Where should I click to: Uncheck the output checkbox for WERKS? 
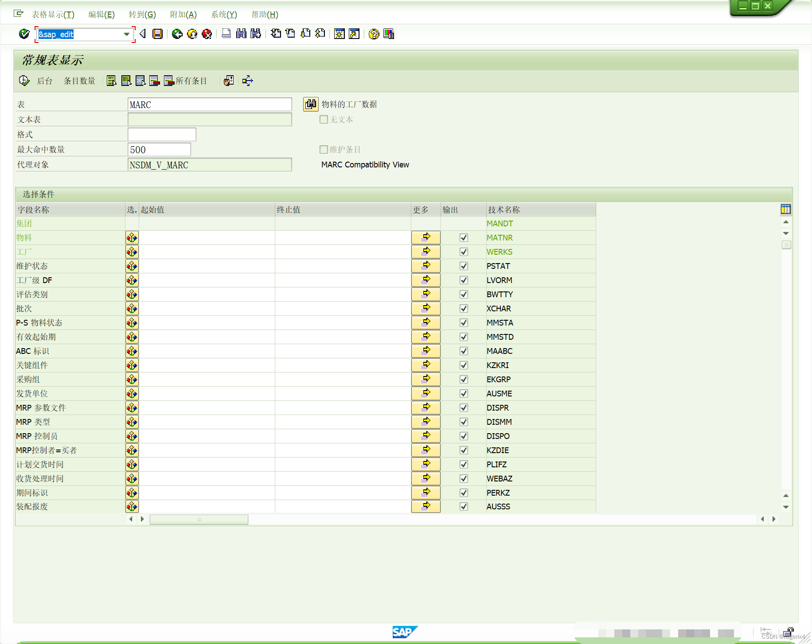tap(464, 252)
